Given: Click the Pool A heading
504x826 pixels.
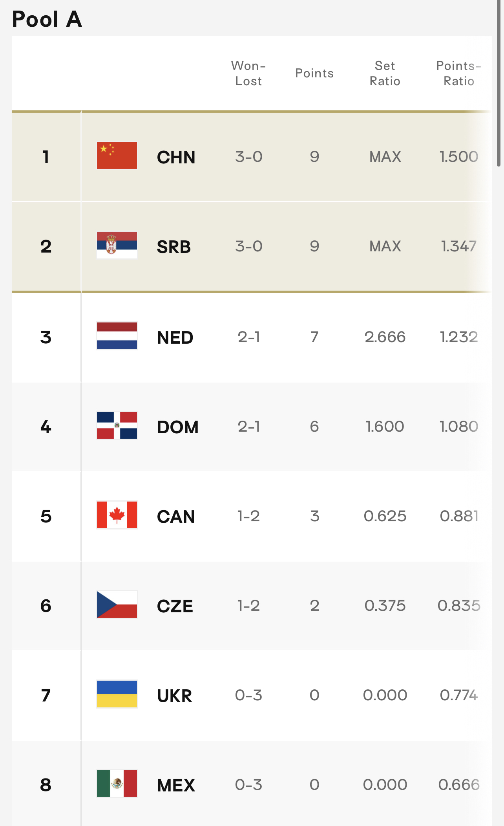Looking at the screenshot, I should tap(47, 19).
